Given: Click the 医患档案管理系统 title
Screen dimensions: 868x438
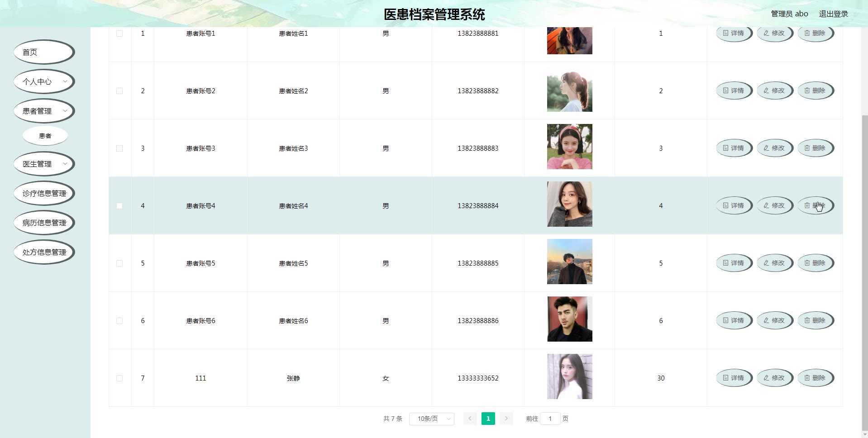Looking at the screenshot, I should point(434,14).
